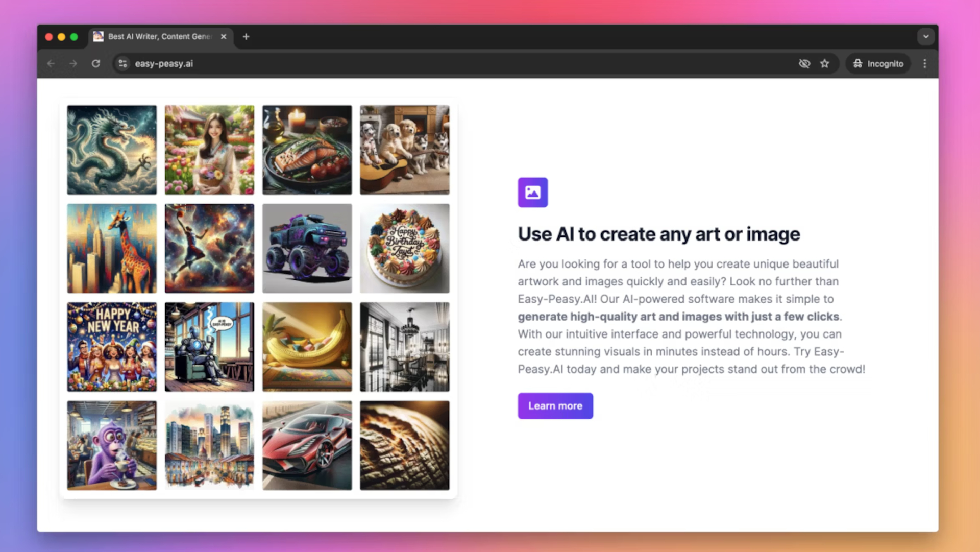Bookmark page with star icon
This screenshot has width=980, height=552.
(825, 64)
